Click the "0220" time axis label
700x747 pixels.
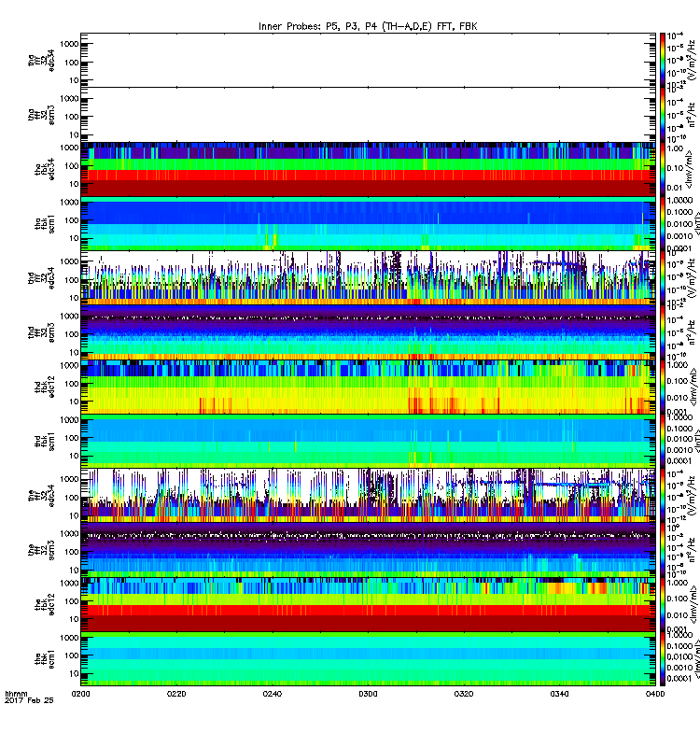pos(176,694)
